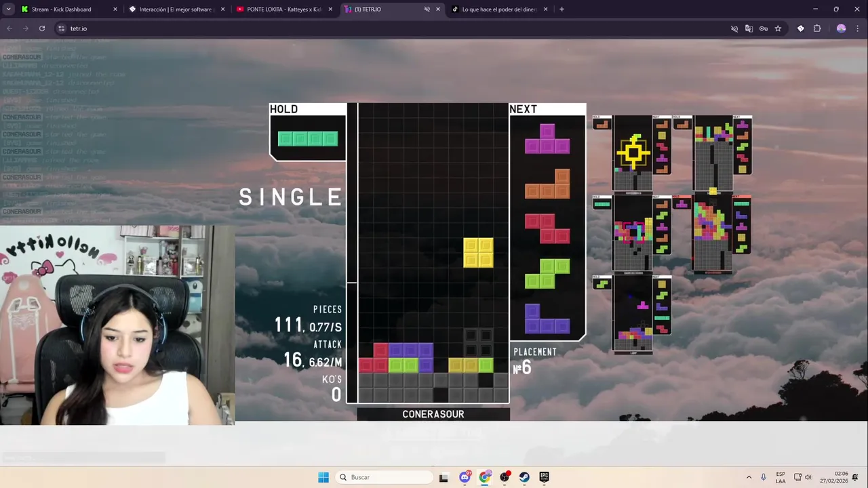Click the green S piece in NEXT queue
868x488 pixels.
pos(547,273)
